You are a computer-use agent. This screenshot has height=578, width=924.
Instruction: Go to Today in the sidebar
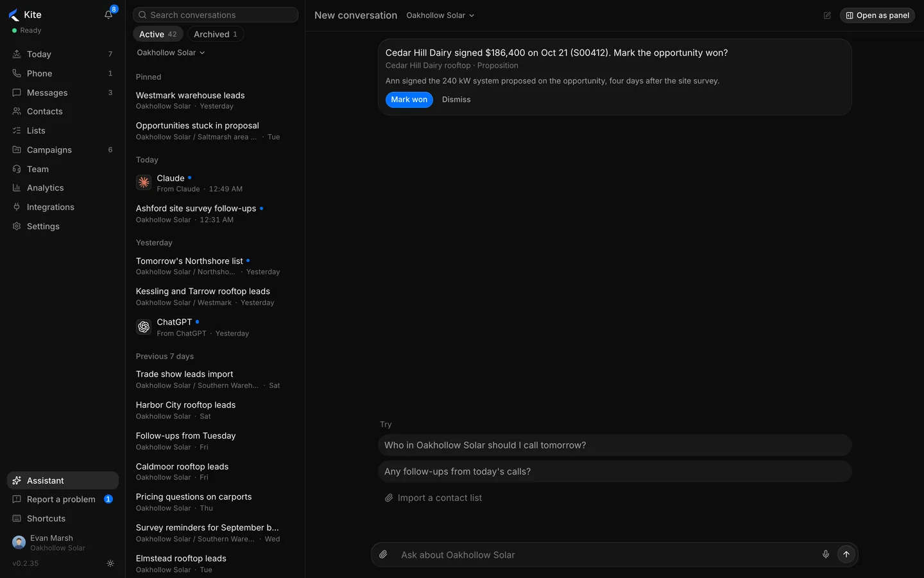62,55
